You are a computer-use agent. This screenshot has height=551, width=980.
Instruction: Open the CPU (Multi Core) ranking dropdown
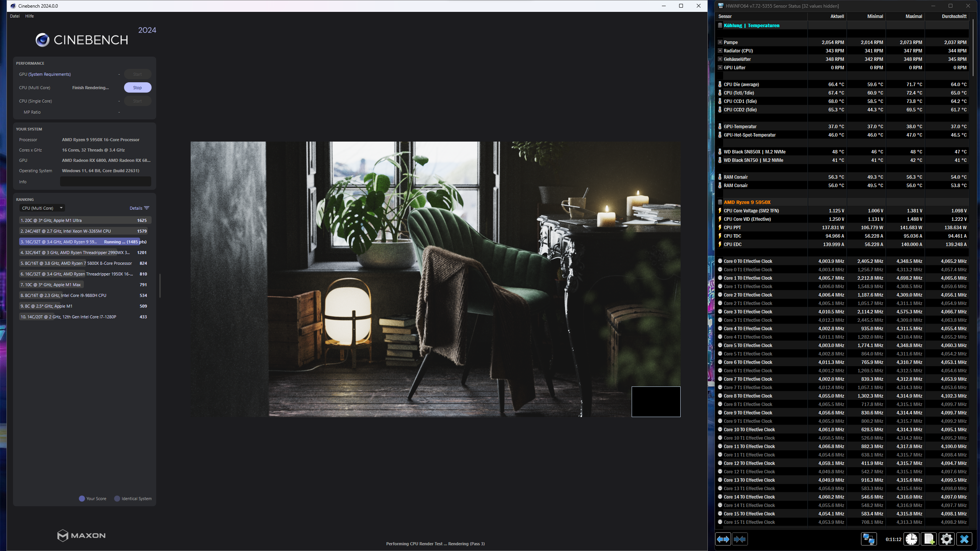42,208
